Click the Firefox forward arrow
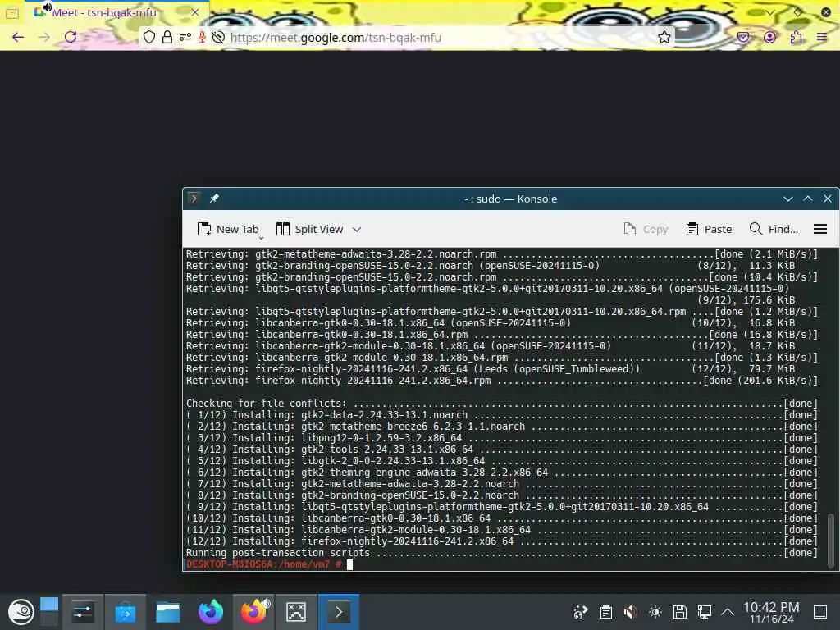Image resolution: width=840 pixels, height=630 pixels. pos(44,37)
